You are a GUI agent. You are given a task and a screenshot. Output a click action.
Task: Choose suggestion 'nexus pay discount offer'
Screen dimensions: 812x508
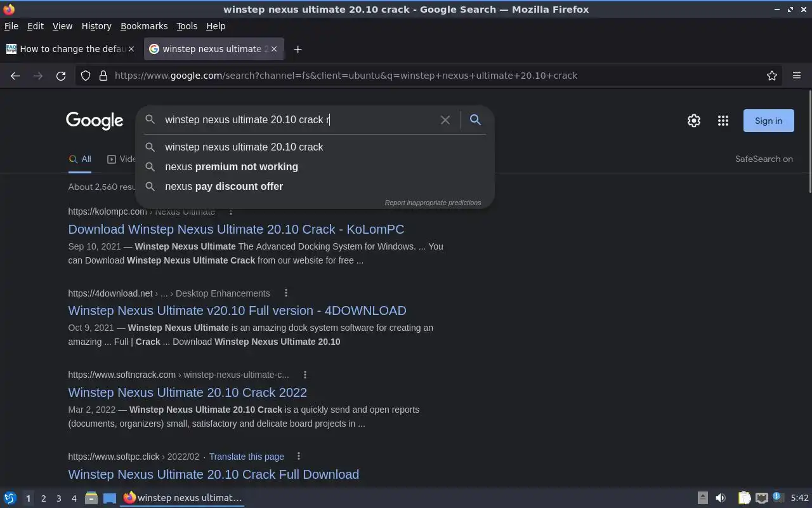[x=315, y=186]
